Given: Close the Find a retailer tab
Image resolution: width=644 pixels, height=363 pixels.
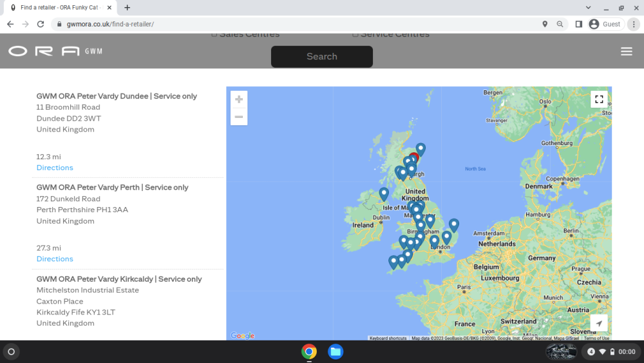Looking at the screenshot, I should (x=109, y=7).
